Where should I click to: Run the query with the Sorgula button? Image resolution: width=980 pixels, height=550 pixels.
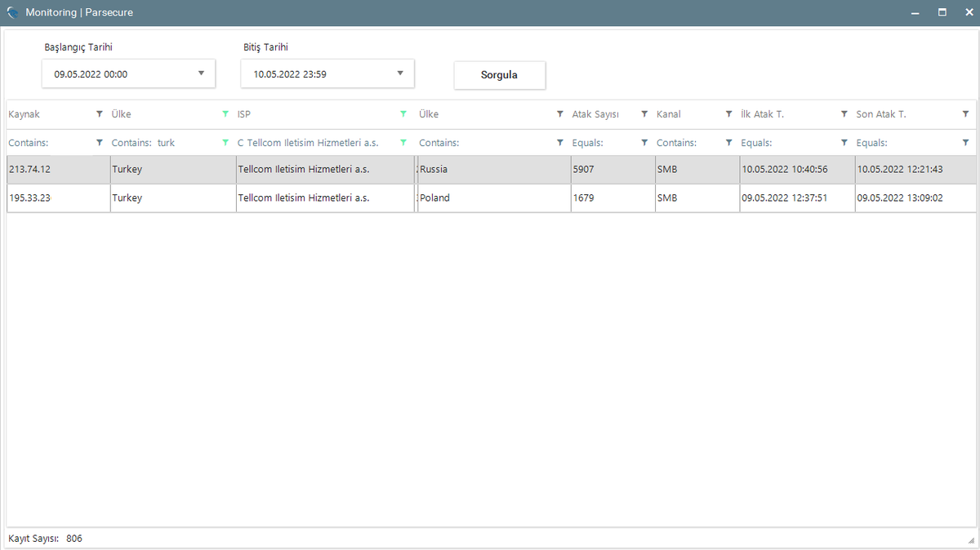500,75
